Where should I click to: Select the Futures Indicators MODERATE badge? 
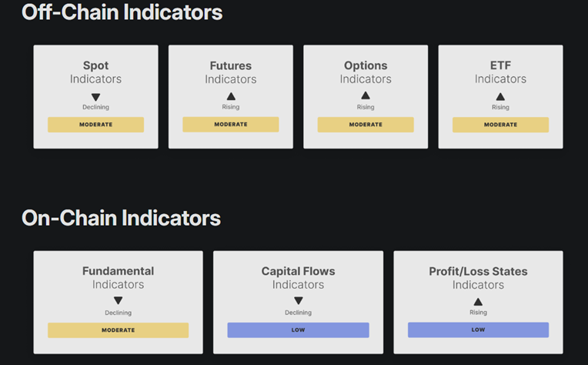pyautogui.click(x=231, y=125)
